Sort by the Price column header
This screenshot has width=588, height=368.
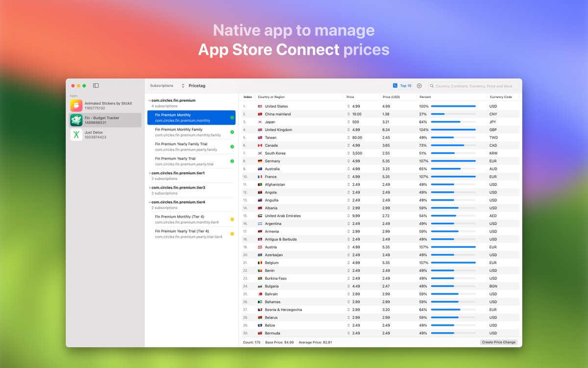(x=362, y=97)
